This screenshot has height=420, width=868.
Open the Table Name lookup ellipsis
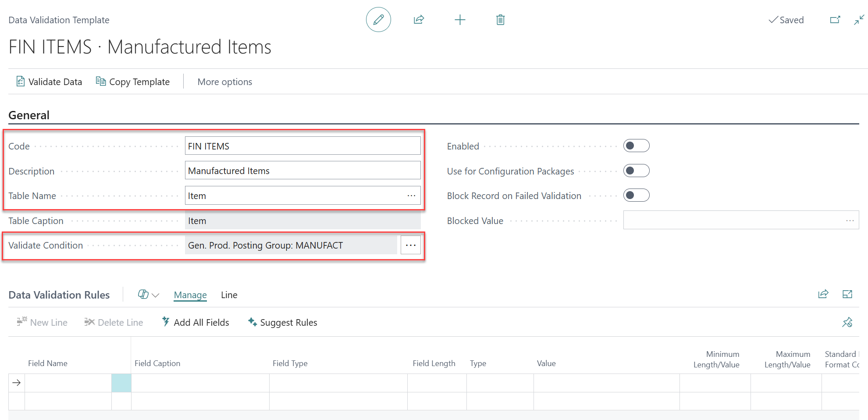point(411,196)
